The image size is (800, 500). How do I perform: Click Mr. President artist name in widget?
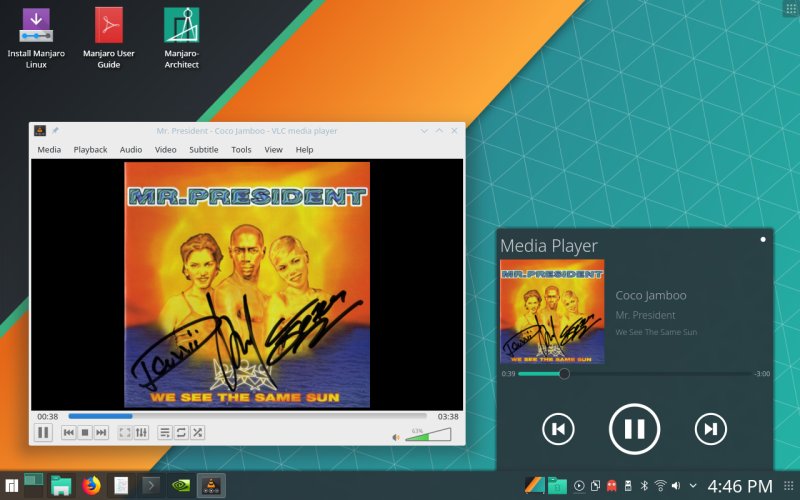point(645,315)
